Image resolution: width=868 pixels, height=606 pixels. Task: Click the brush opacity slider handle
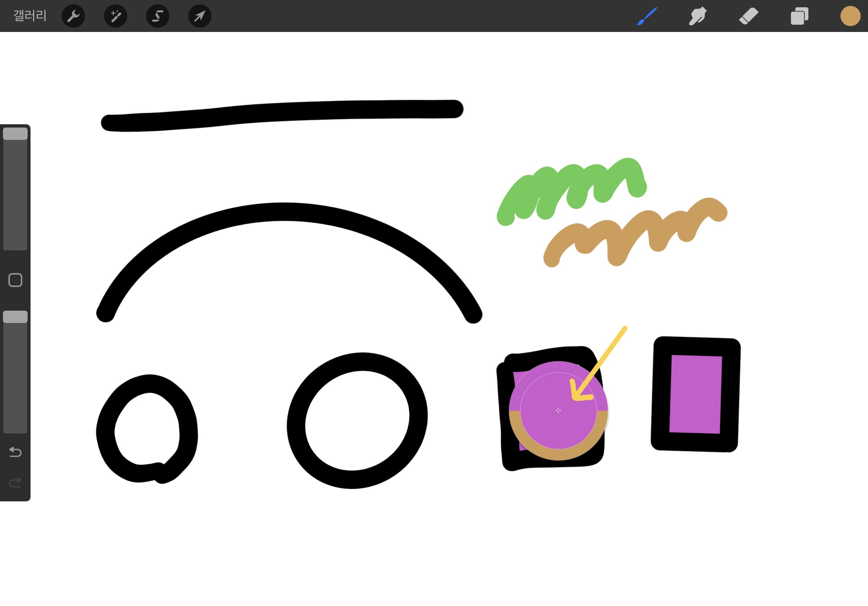pos(15,317)
